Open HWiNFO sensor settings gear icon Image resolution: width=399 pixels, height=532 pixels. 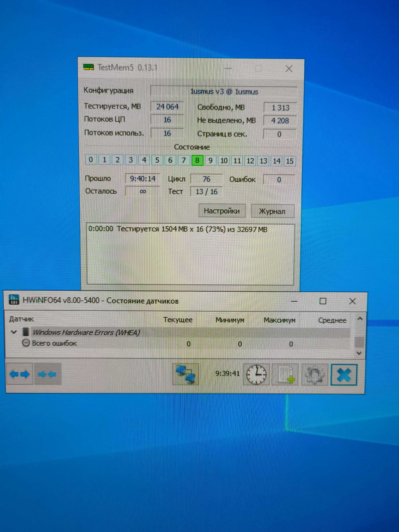(x=315, y=375)
